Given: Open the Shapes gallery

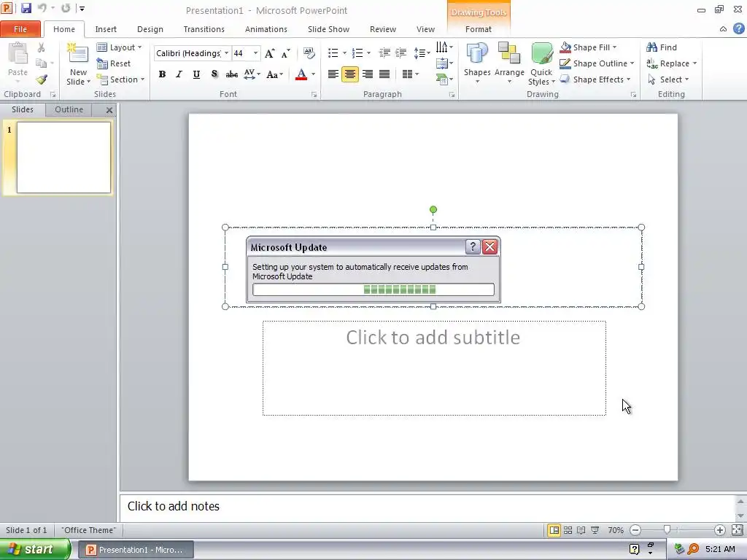Looking at the screenshot, I should 477,63.
